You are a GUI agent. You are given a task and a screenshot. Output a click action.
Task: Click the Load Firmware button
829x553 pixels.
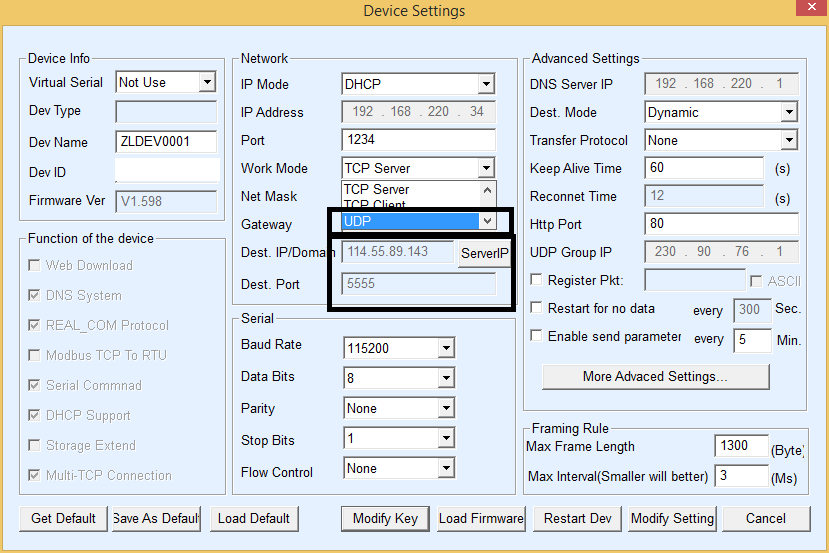[480, 518]
